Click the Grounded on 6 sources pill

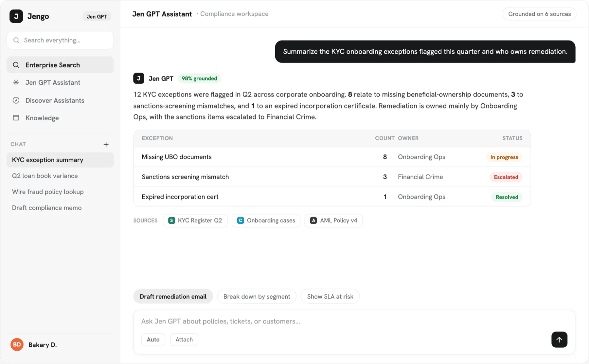click(539, 14)
